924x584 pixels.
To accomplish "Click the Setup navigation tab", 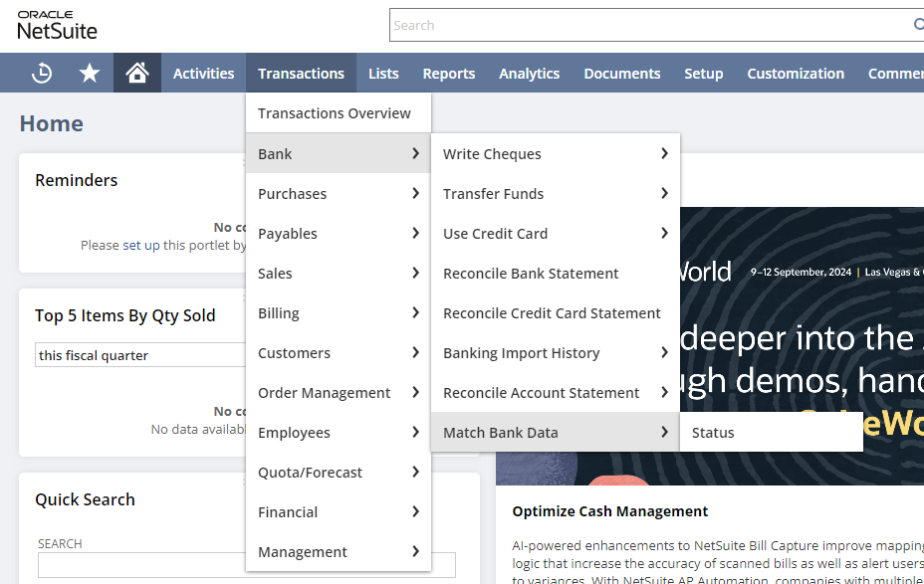I will click(x=703, y=74).
